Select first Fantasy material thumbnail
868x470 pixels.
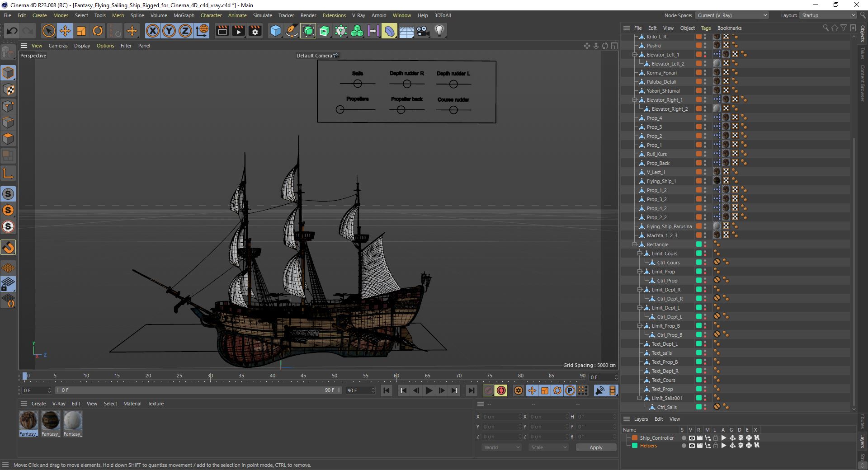pyautogui.click(x=28, y=421)
